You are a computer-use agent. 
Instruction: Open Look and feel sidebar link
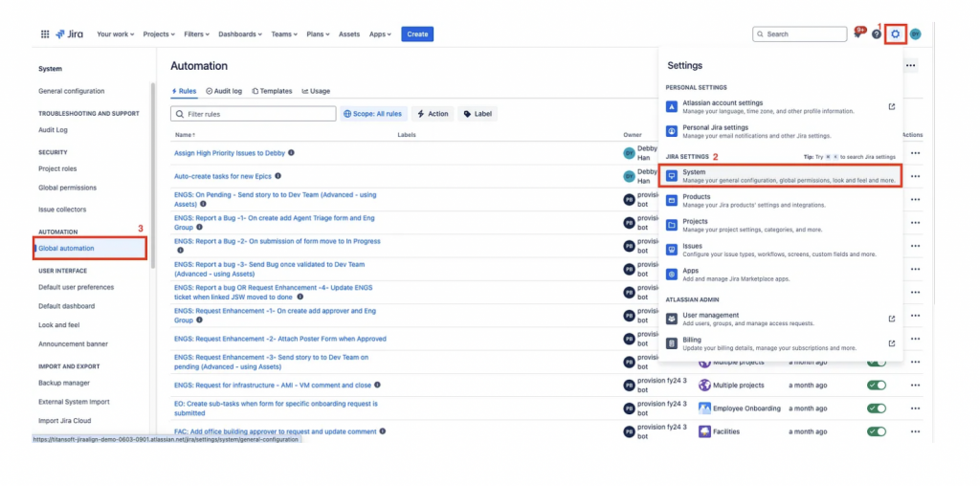(x=58, y=325)
